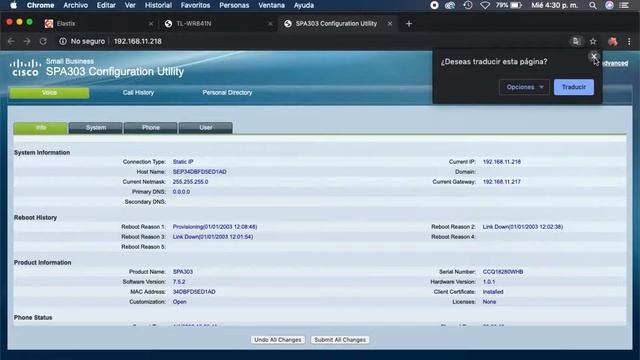The width and height of the screenshot is (640, 360).
Task: Go back in browser history
Action: pos(11,41)
